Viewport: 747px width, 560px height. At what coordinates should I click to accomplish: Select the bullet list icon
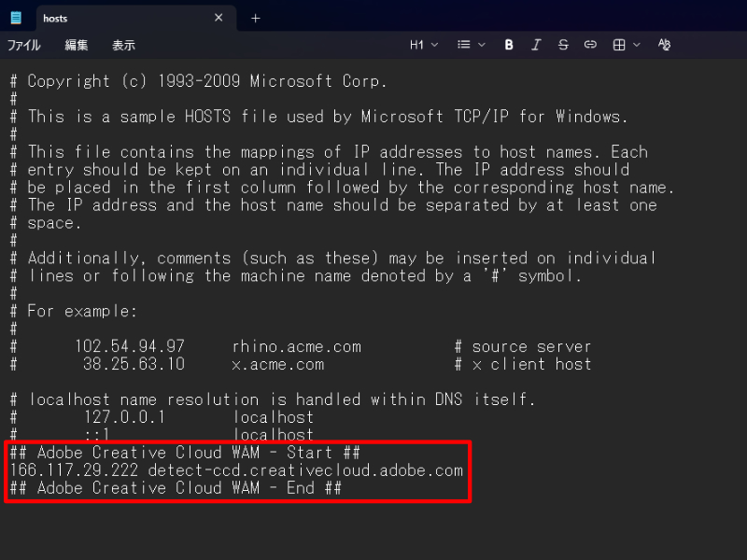tap(462, 44)
